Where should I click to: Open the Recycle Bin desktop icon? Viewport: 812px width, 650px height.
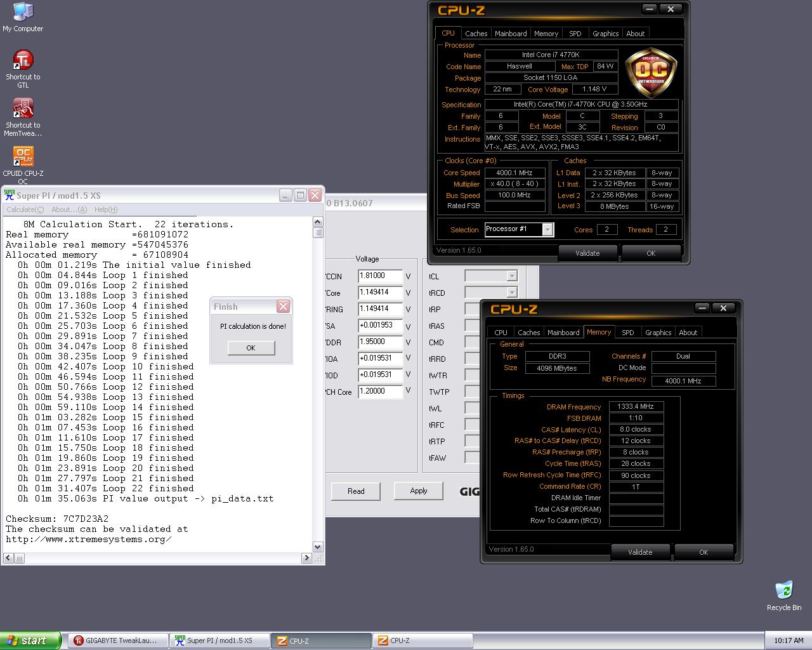[784, 595]
